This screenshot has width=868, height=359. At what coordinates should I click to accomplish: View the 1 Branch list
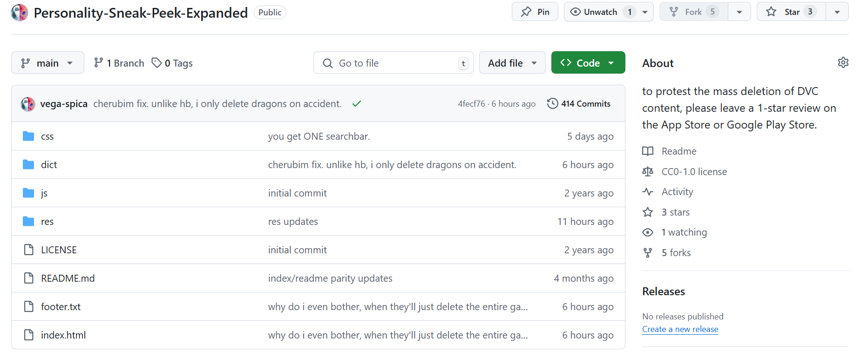tap(119, 63)
